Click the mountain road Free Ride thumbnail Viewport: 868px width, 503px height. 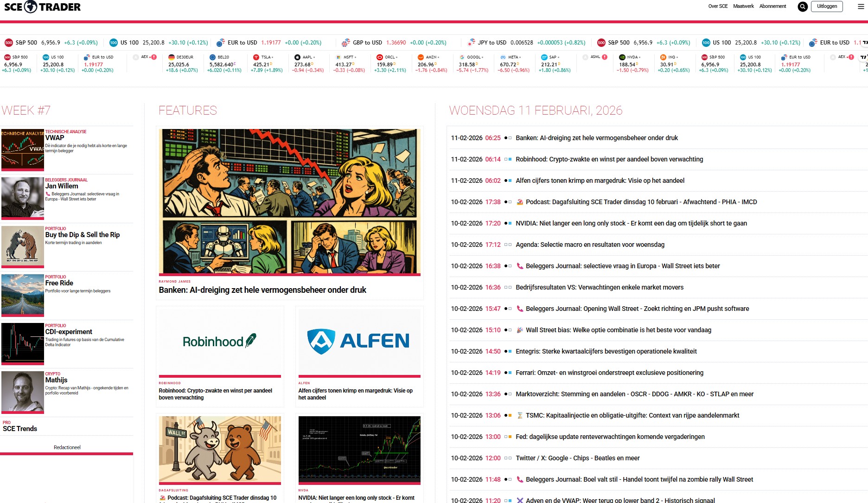click(23, 295)
